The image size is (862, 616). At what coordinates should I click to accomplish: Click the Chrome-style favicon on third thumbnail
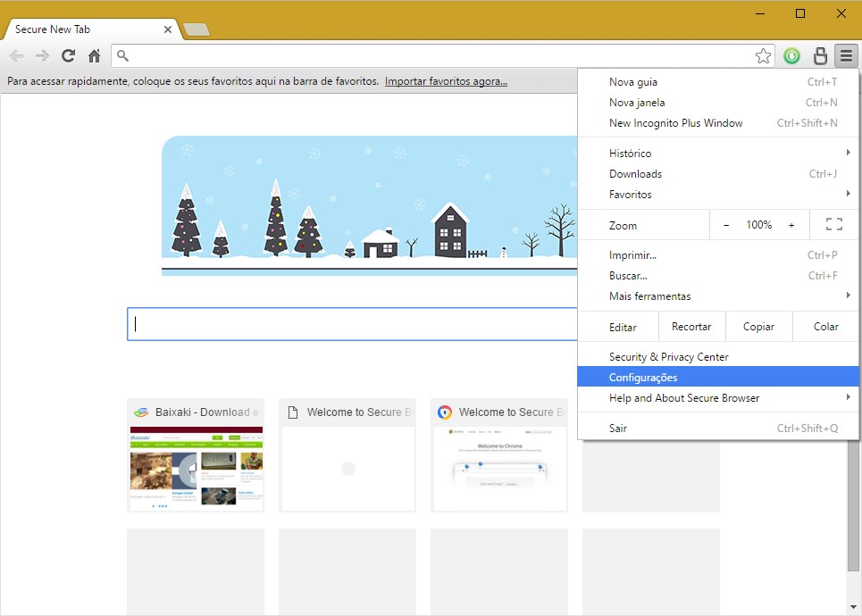(x=445, y=412)
